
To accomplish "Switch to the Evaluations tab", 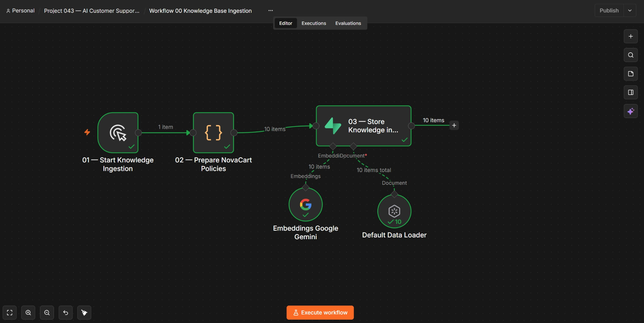I will click(x=348, y=23).
